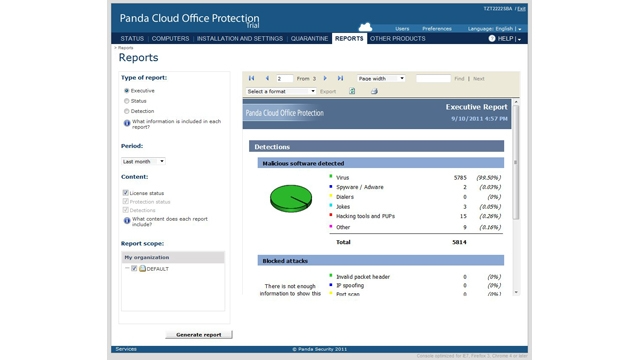Toggle the DEFAULT group checkbox
The height and width of the screenshot is (360, 640).
click(134, 269)
